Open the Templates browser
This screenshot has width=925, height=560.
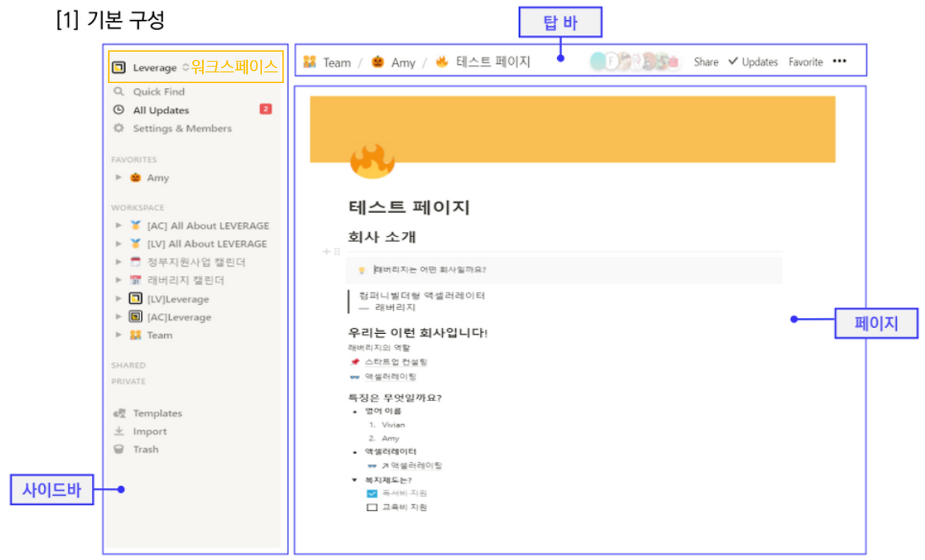[x=157, y=413]
